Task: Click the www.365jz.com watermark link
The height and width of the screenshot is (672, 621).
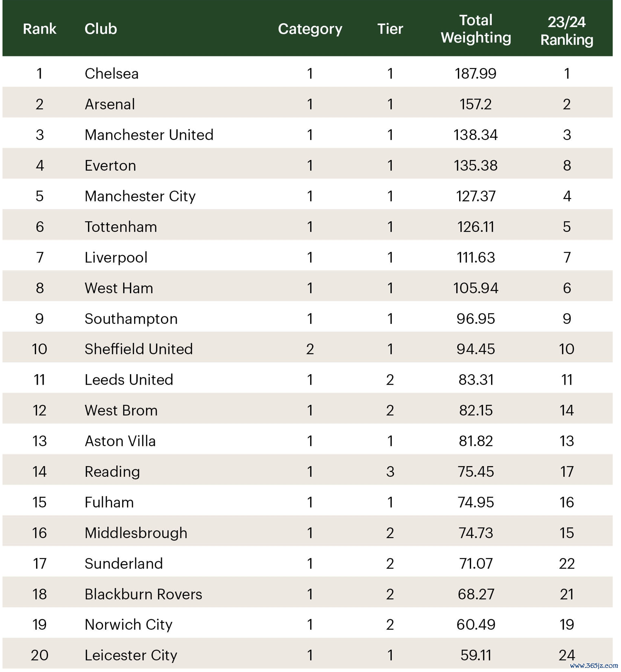Action: (594, 665)
